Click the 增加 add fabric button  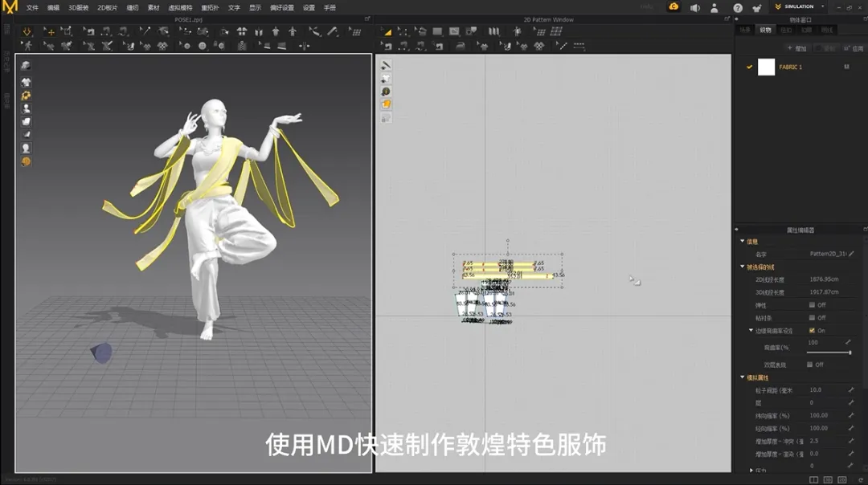(x=797, y=49)
